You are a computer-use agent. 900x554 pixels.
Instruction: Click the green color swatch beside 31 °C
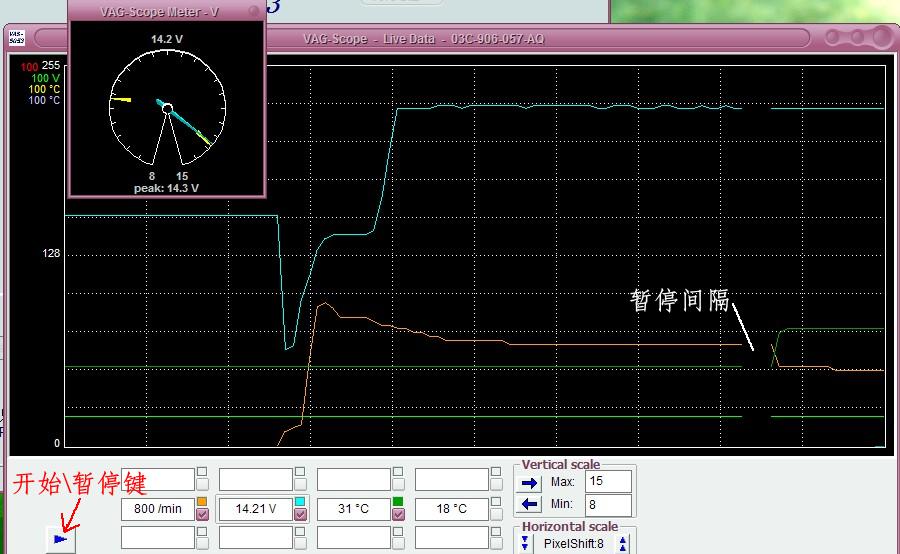pos(398,501)
